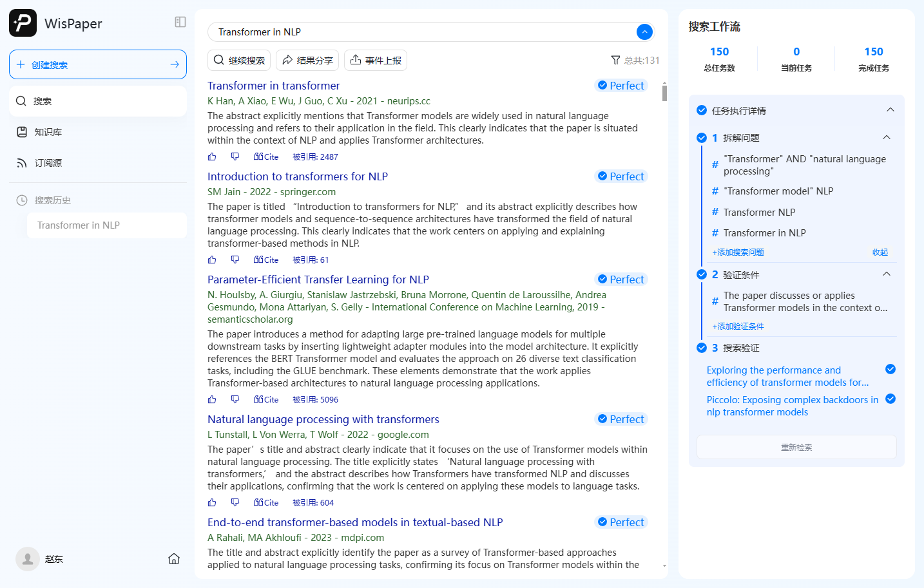Click 收起 to collapse queries
The width and height of the screenshot is (924, 588).
coord(880,252)
